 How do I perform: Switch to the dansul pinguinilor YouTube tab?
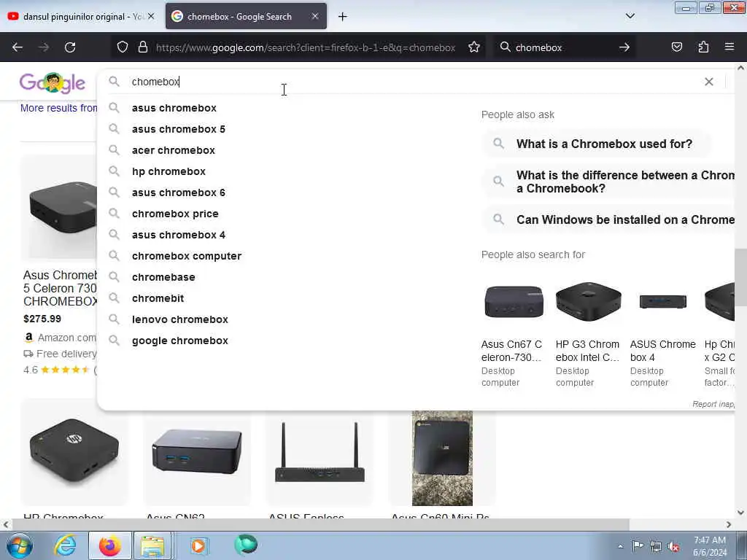tap(80, 16)
